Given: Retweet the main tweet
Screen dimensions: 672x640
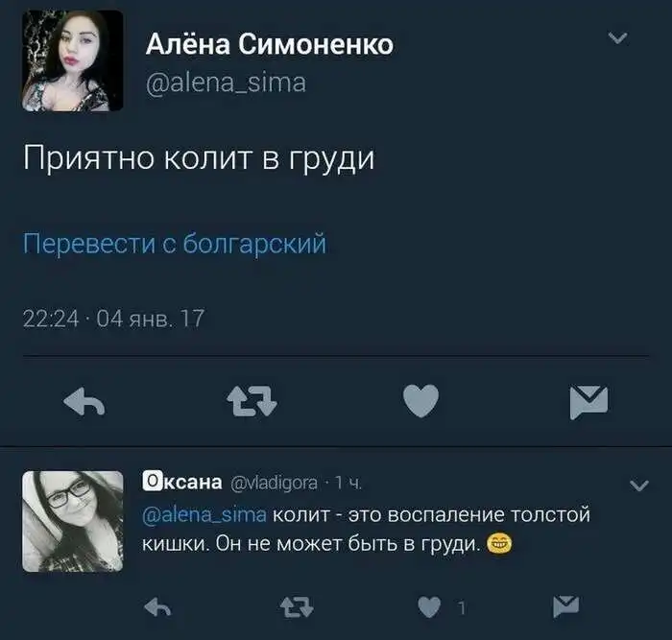Looking at the screenshot, I should pos(252,401).
